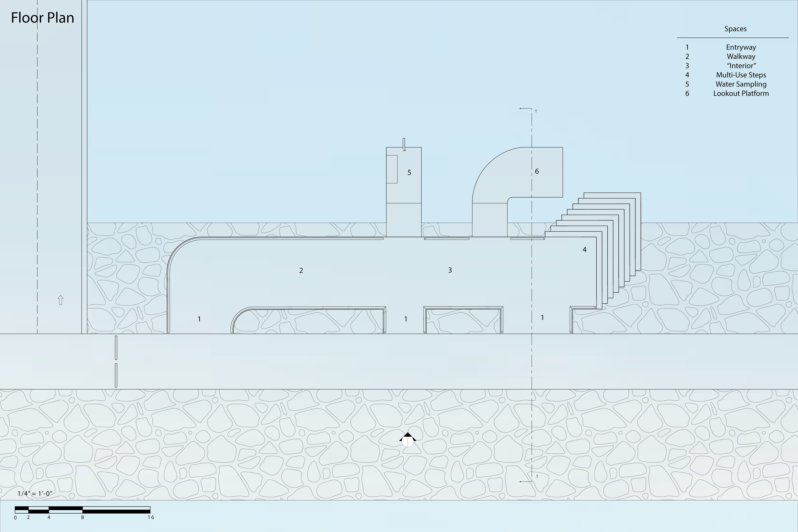Click number 3 in the interior space

450,270
